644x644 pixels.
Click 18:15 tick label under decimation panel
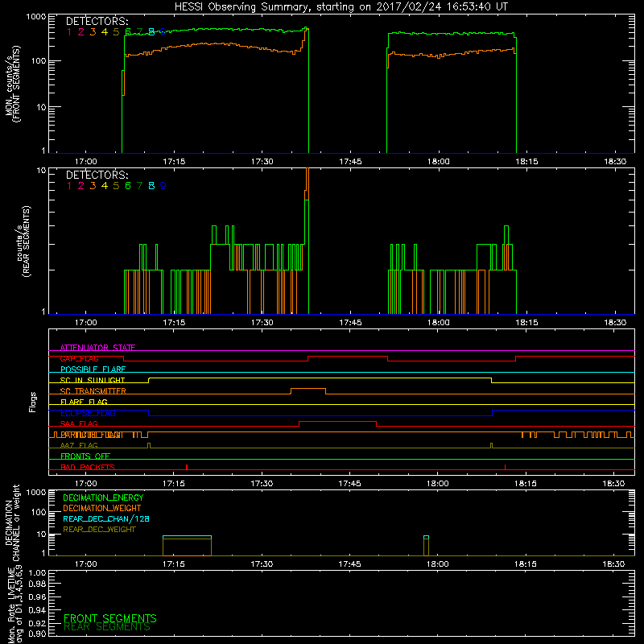526,564
